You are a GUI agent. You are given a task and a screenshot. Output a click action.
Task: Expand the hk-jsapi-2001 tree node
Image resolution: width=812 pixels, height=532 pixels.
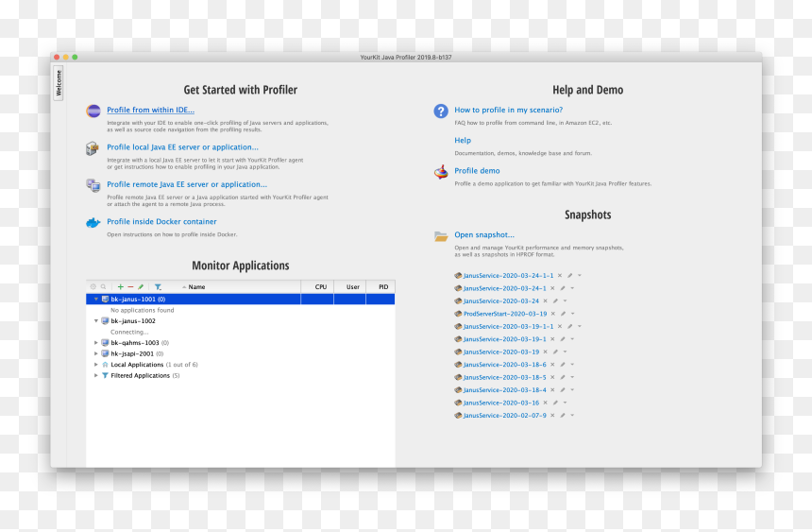tap(95, 353)
